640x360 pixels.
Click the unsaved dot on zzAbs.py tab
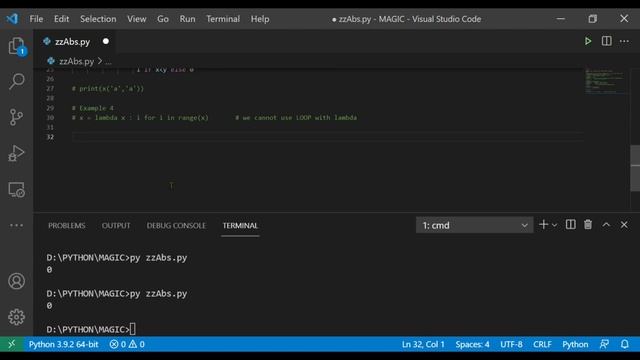[106, 41]
